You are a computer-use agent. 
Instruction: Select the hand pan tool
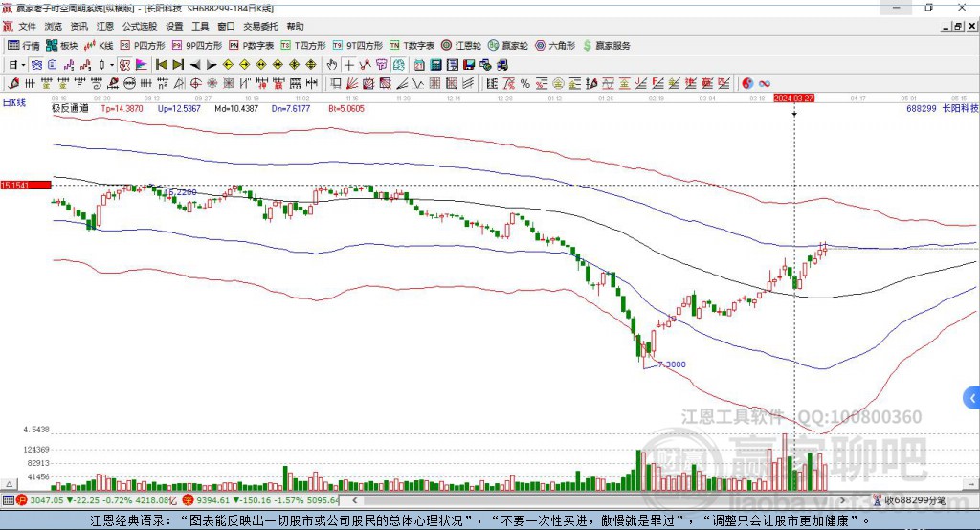(x=332, y=65)
